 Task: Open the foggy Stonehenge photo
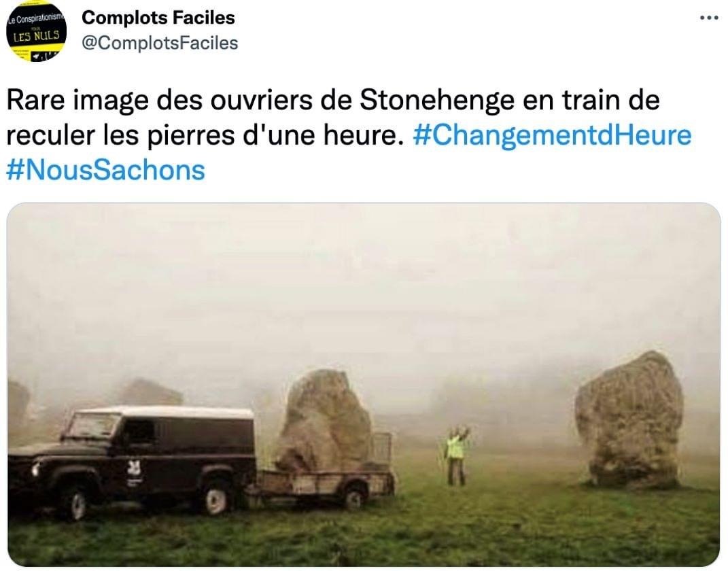[x=364, y=384]
